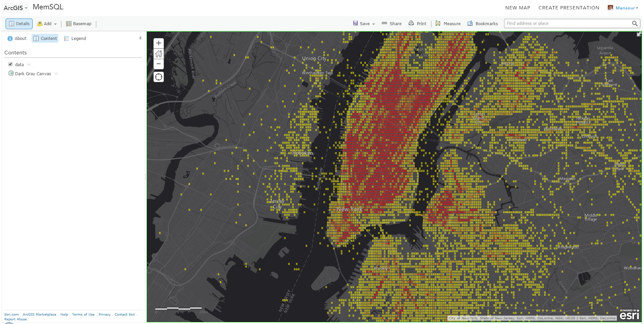Screen dimensions: 644x324
Task: Select the Dark Gray Canvas basemap entry
Action: pyautogui.click(x=33, y=74)
